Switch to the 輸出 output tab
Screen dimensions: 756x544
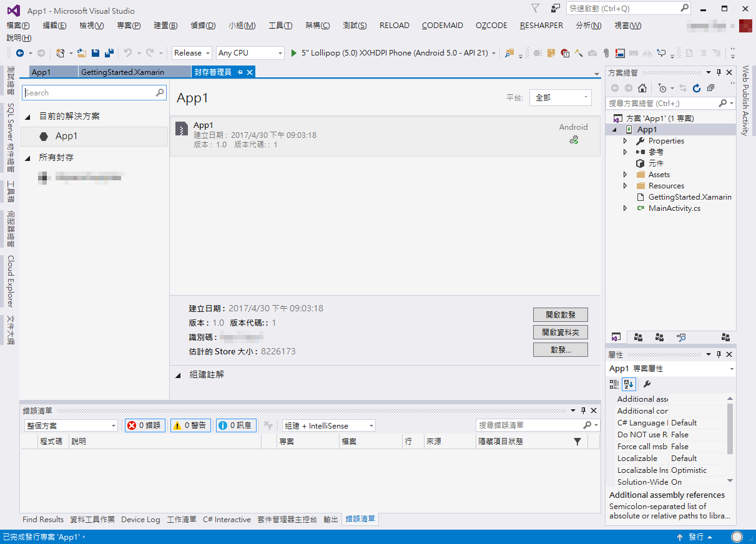331,520
